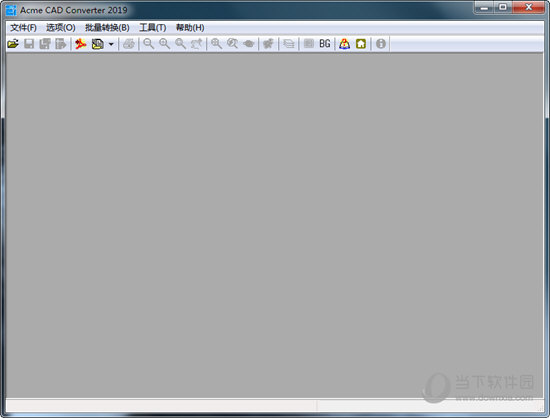Click the yellow batch convert icon

(x=98, y=44)
